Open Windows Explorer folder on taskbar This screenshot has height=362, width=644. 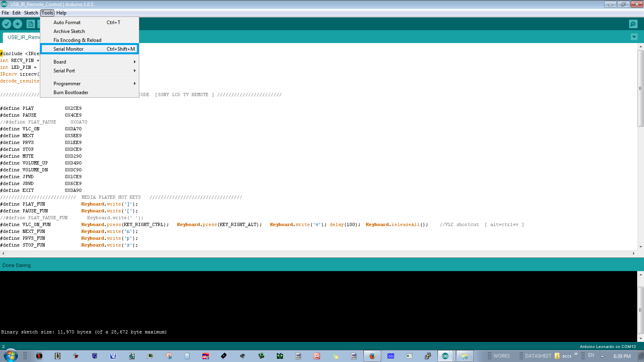coord(464,356)
